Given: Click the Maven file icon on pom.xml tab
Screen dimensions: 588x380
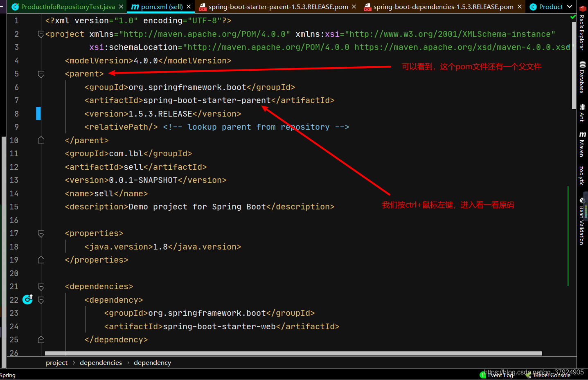Looking at the screenshot, I should pyautogui.click(x=135, y=7).
